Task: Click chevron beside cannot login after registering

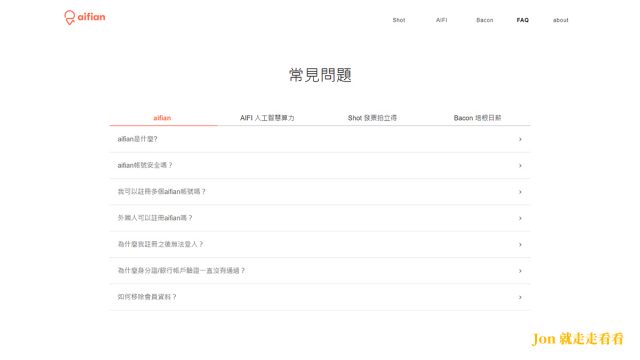Action: tap(520, 244)
